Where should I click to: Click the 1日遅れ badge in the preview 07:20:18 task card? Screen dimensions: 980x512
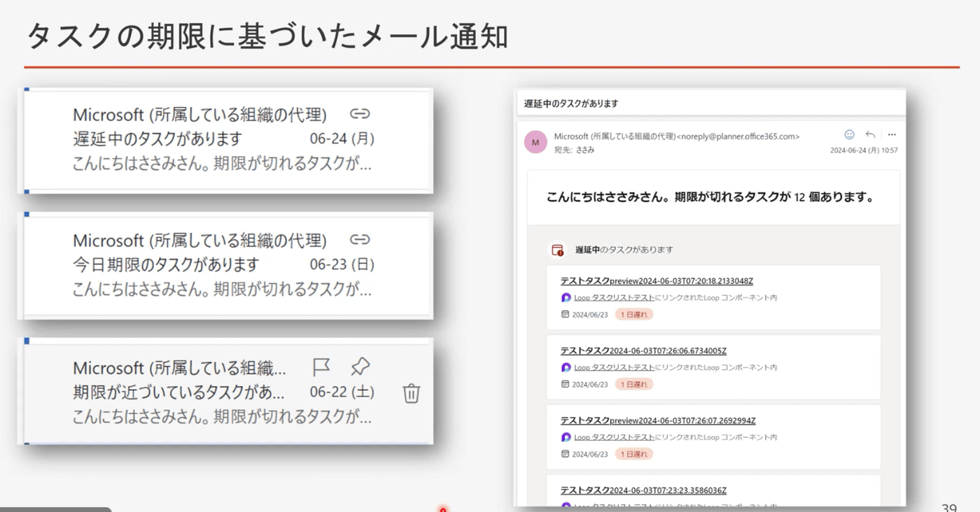[634, 315]
